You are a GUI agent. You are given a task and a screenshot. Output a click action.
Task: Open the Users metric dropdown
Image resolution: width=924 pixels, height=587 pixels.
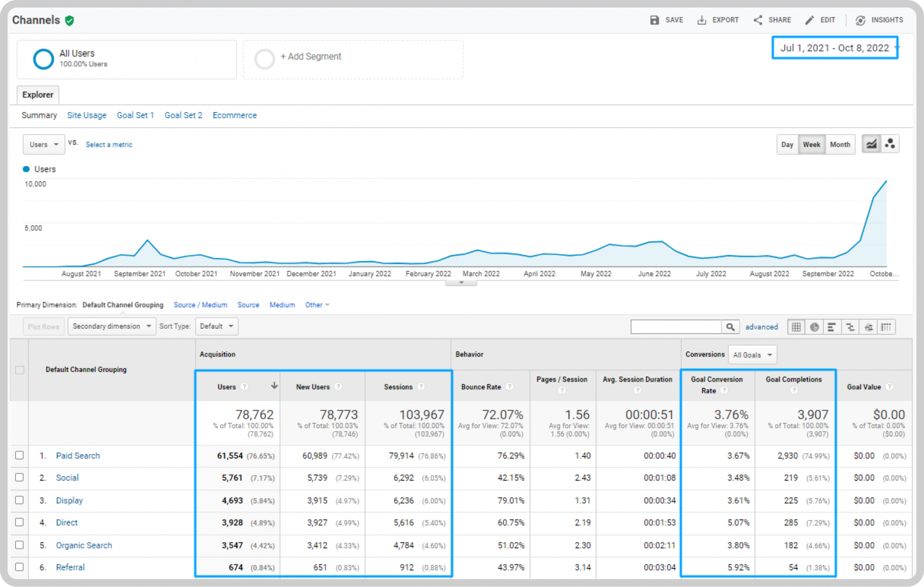pos(44,144)
